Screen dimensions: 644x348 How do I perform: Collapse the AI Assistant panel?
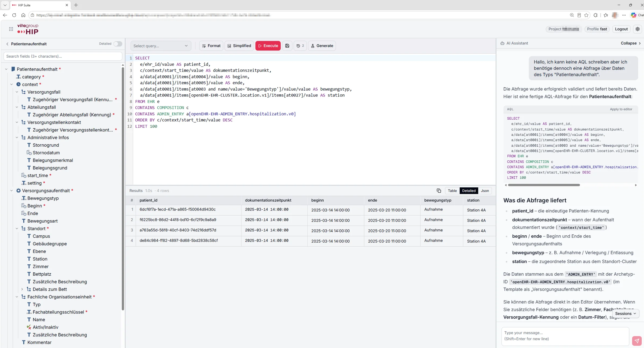click(x=631, y=43)
